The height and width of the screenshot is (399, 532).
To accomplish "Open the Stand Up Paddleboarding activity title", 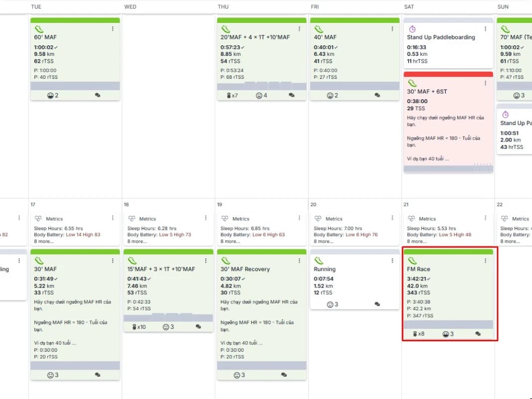I will point(441,37).
